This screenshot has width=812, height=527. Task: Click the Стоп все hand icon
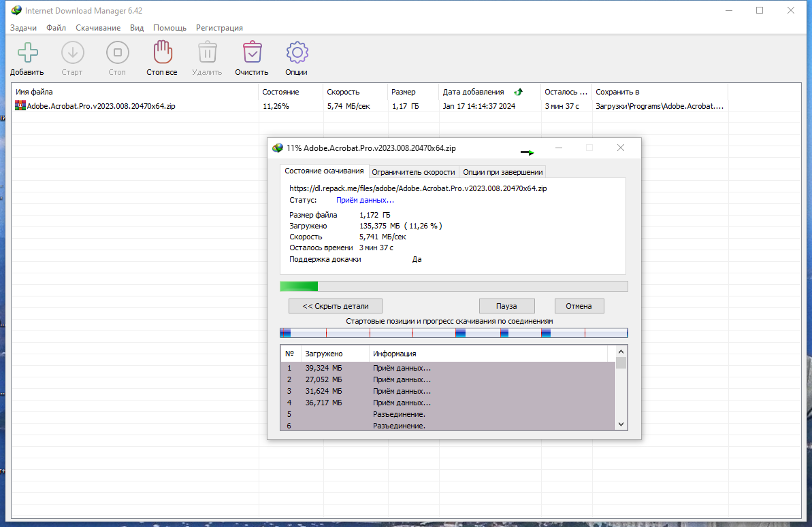(163, 52)
